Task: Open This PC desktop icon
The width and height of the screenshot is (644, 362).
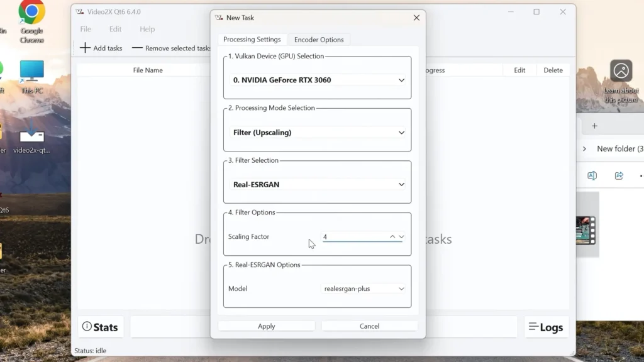Action: point(31,77)
